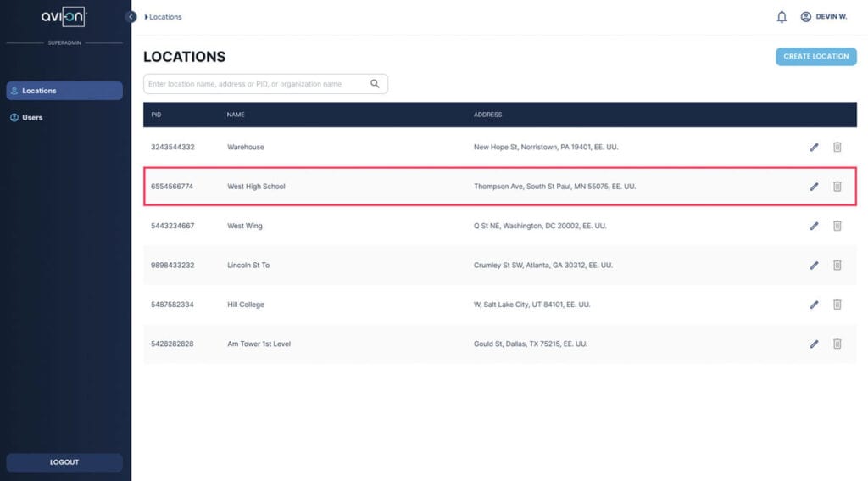
Task: Click trash icon for West High School
Action: point(837,187)
